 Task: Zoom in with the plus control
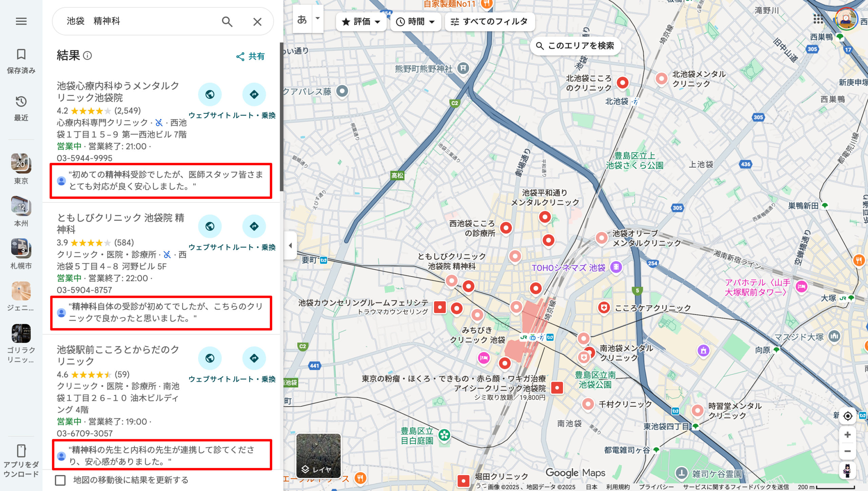847,435
